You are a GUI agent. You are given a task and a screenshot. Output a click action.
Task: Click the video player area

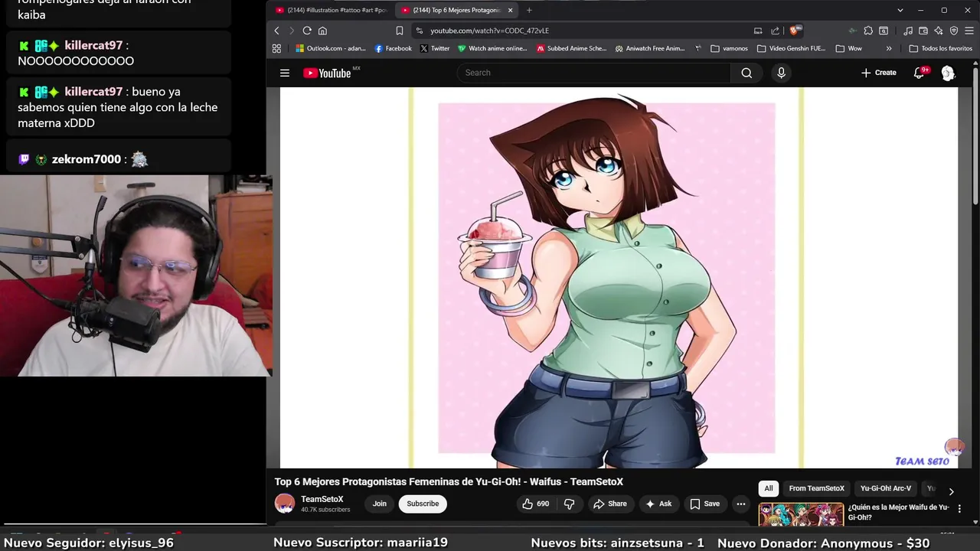[619, 277]
